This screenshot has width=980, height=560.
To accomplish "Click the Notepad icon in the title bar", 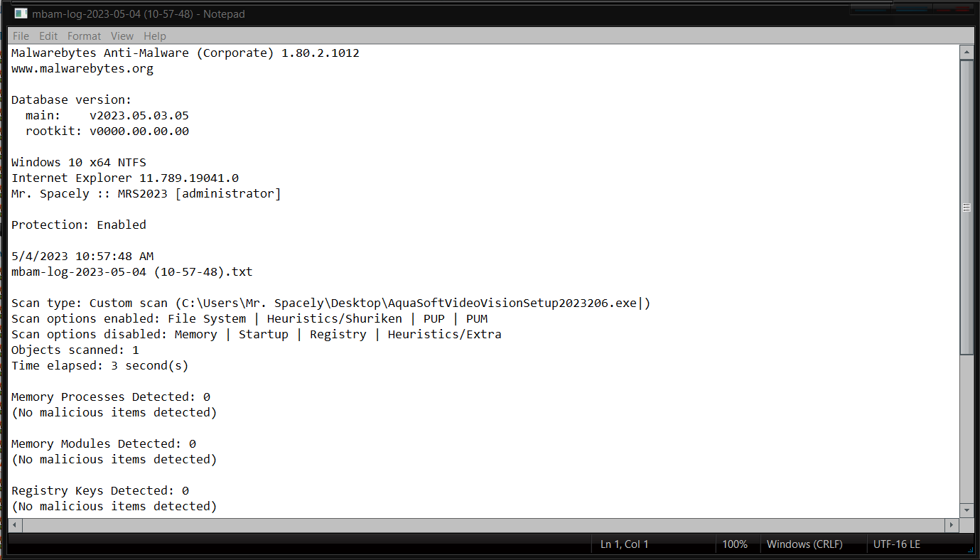I will coord(21,14).
